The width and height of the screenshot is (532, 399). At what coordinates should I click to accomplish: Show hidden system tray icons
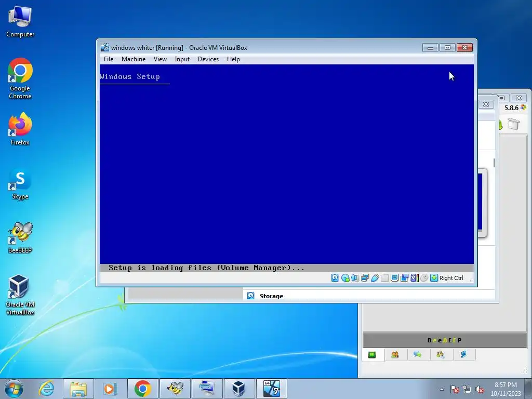pos(442,389)
